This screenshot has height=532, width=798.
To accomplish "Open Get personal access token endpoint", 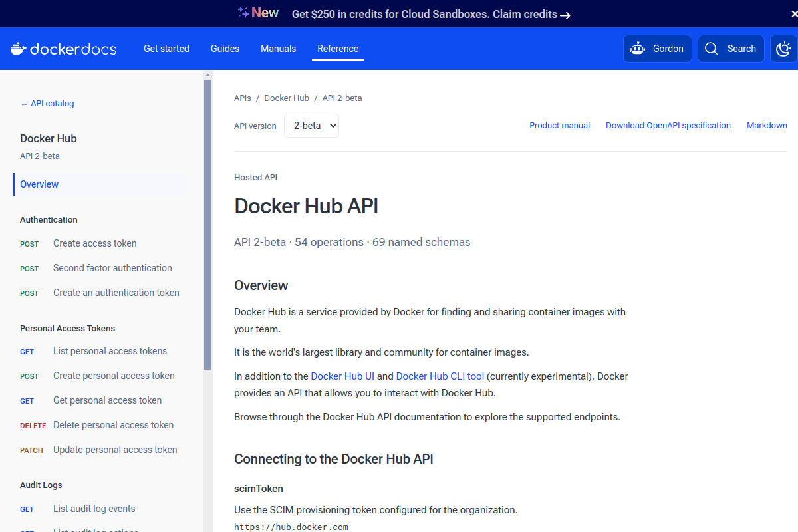I will point(107,400).
